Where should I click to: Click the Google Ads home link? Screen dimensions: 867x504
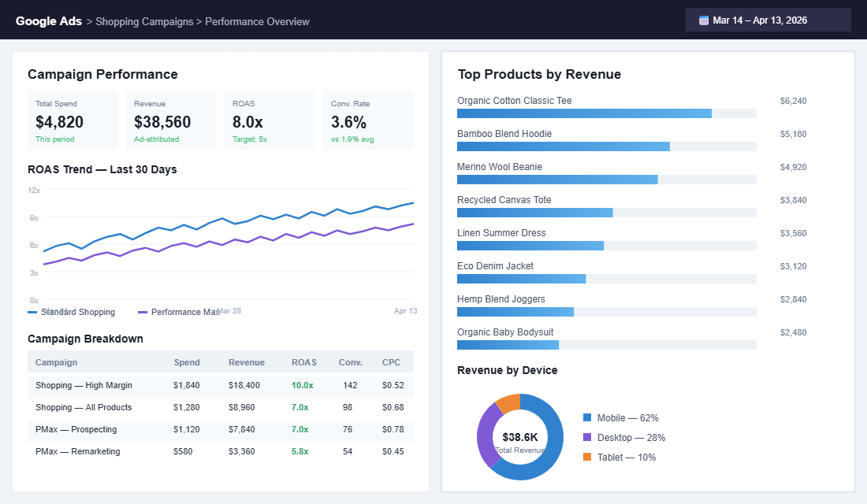49,21
